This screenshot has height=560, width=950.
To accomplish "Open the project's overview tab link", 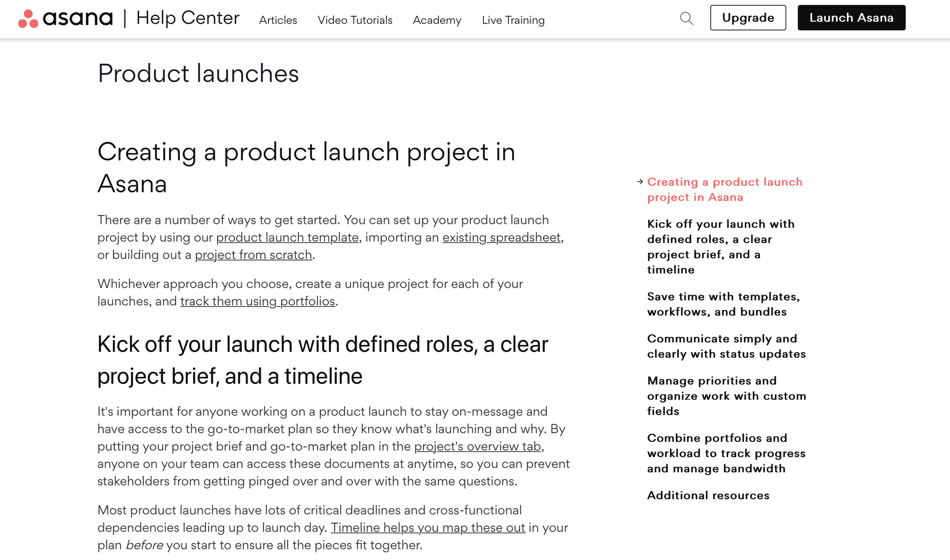I will 477,446.
